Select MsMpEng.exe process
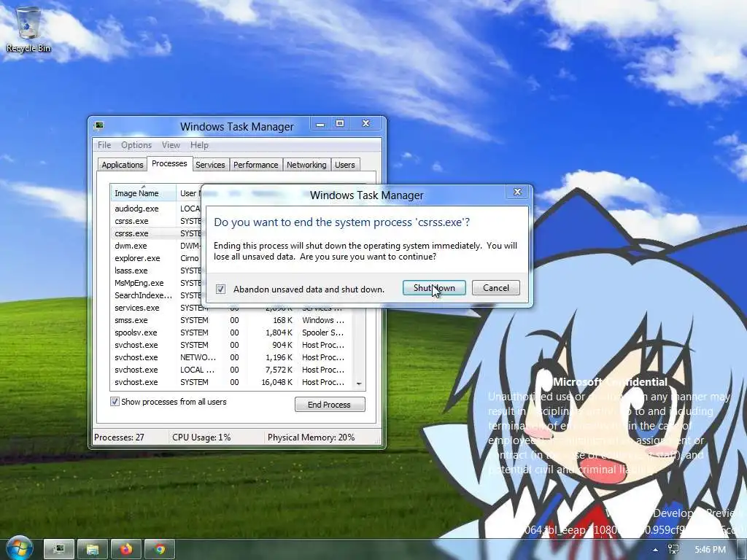Image resolution: width=747 pixels, height=560 pixels. coord(156,283)
